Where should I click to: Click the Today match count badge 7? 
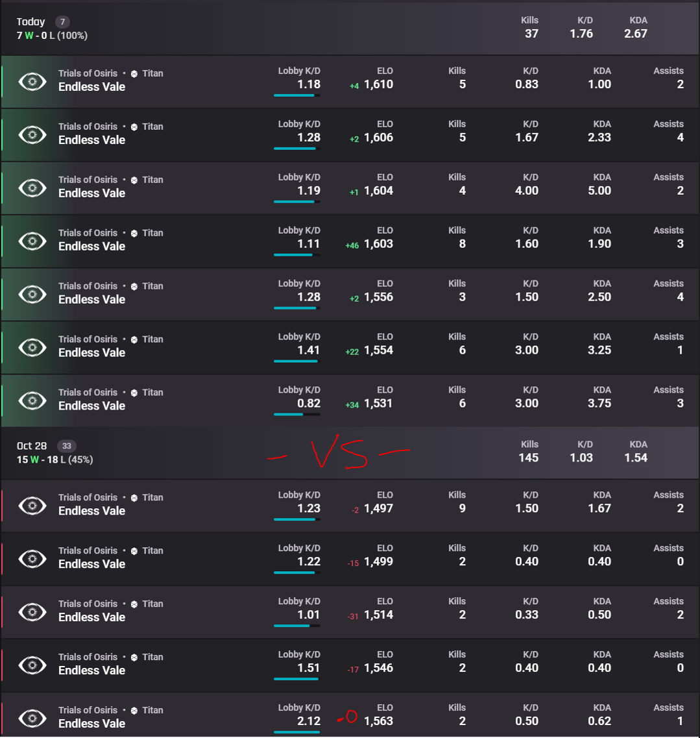click(x=62, y=22)
